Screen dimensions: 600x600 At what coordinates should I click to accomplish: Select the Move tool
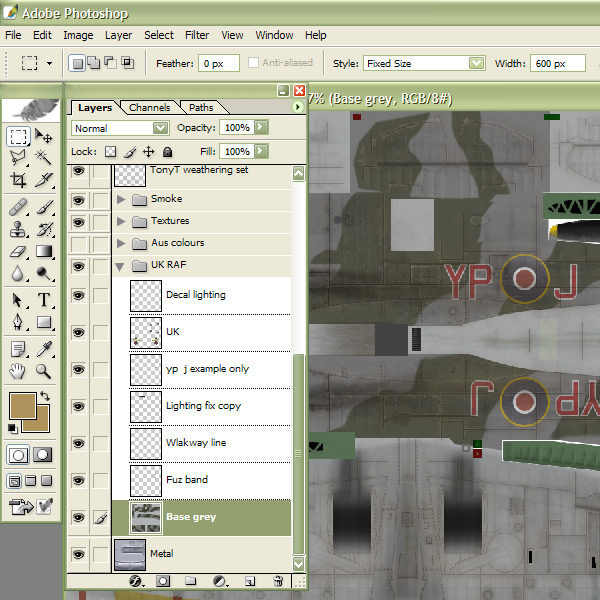pos(43,136)
